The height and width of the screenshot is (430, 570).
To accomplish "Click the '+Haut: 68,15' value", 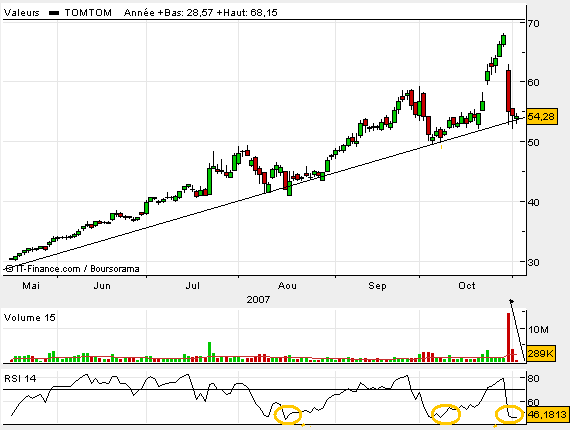I will point(247,13).
